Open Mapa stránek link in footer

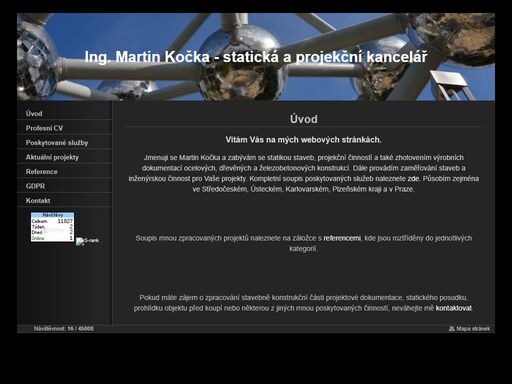pyautogui.click(x=473, y=329)
